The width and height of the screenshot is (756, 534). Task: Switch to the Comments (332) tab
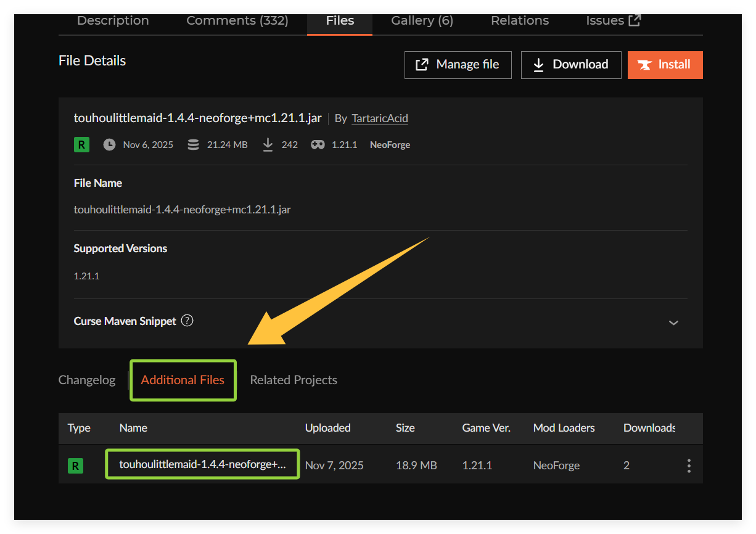pyautogui.click(x=237, y=20)
